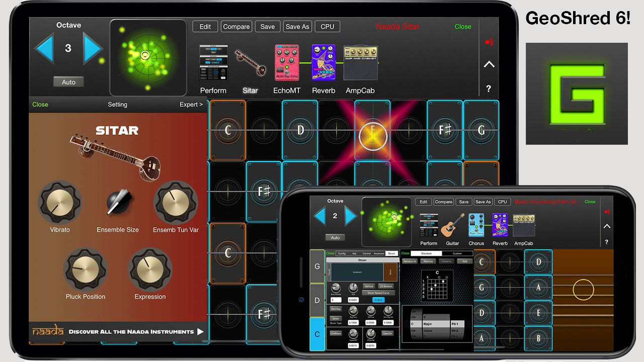Decrease the octave with iPad left arrow
Screen dimensions: 644x362
(44, 49)
